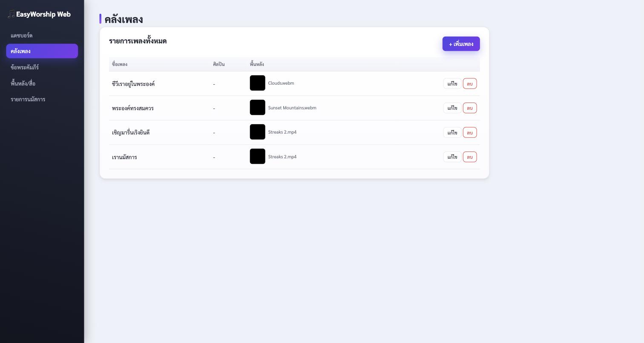Click the + เพิ่มเพลง button
The width and height of the screenshot is (644, 343).
(461, 44)
